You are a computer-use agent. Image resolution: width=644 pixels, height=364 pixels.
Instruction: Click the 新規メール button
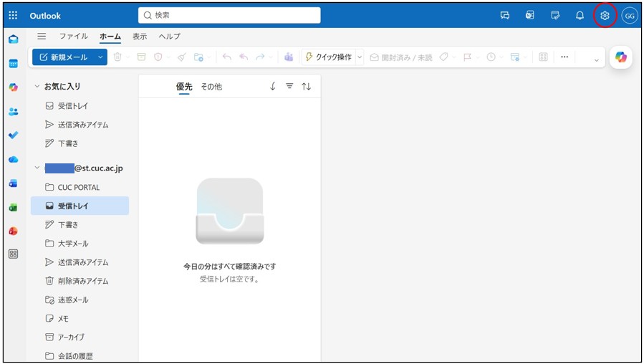click(x=64, y=57)
